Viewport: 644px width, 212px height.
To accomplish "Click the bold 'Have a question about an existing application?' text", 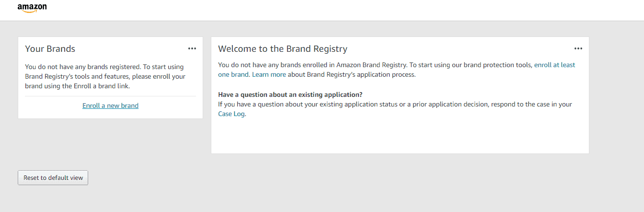I will pos(290,94).
